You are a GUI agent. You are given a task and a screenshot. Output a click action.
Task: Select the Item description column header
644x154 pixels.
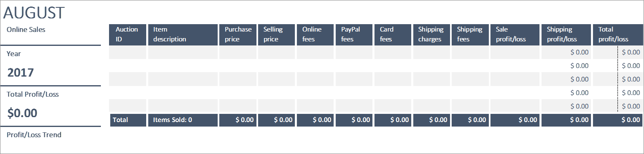click(183, 34)
